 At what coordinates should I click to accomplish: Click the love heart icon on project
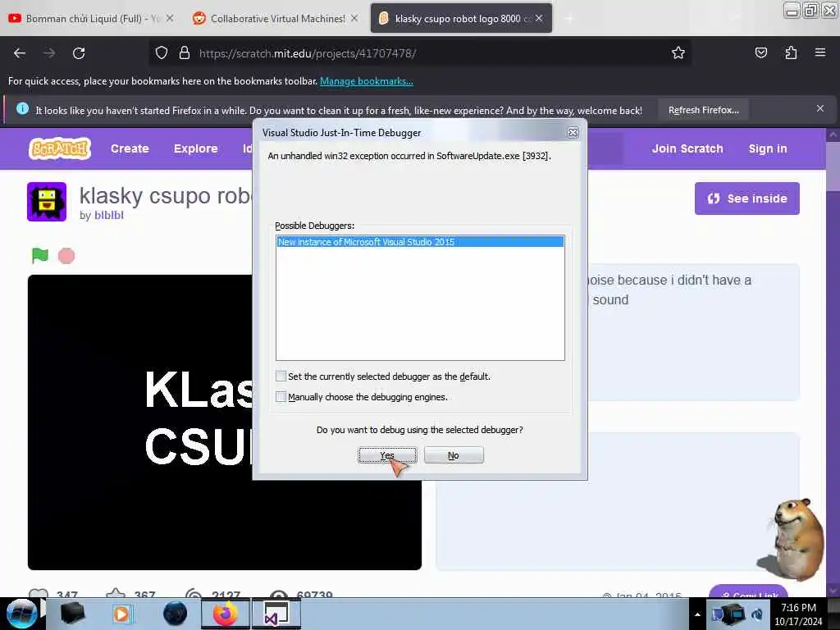(x=38, y=592)
